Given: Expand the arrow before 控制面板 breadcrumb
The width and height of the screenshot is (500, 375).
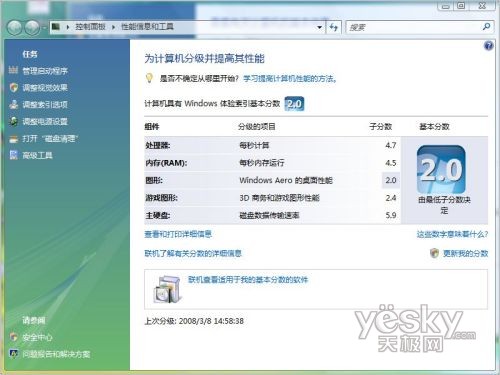Looking at the screenshot, I should tap(68, 27).
